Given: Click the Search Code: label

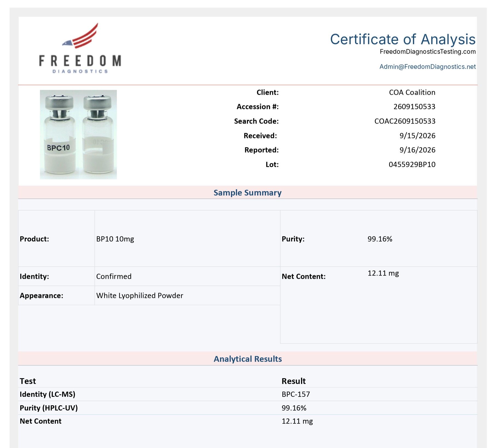Looking at the screenshot, I should pos(256,121).
